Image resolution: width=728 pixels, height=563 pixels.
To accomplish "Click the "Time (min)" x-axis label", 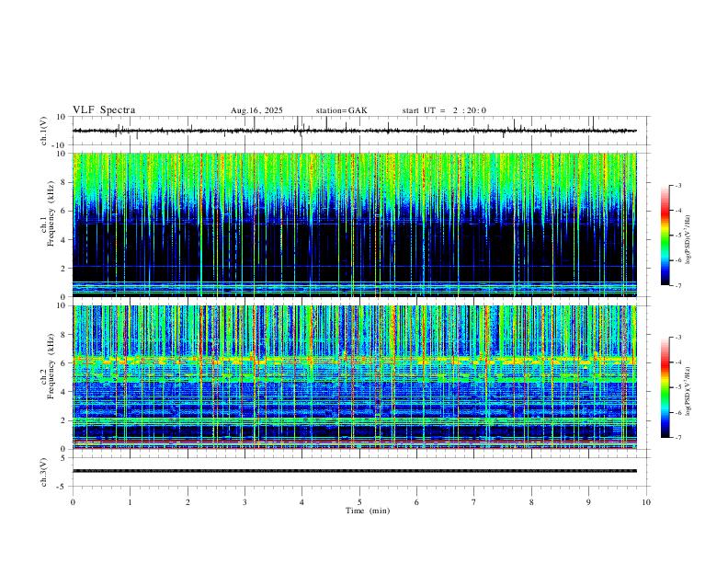I will (368, 511).
